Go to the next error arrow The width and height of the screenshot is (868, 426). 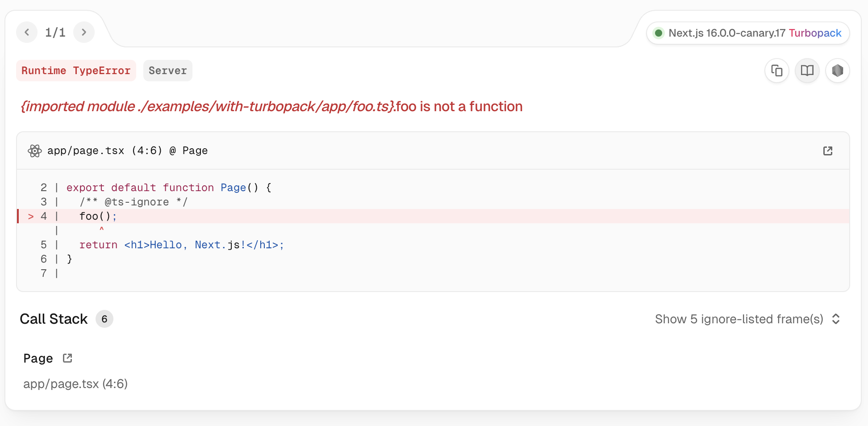(x=83, y=32)
